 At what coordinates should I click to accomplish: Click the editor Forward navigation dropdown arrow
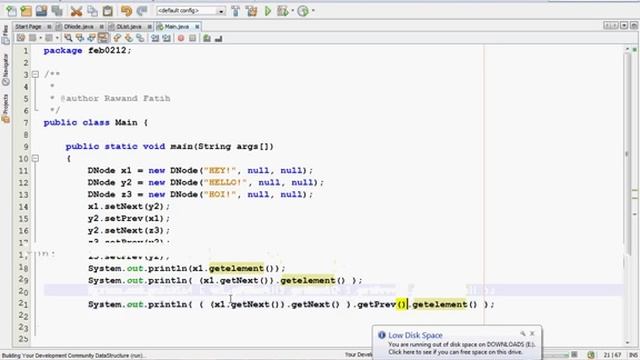tap(57, 38)
